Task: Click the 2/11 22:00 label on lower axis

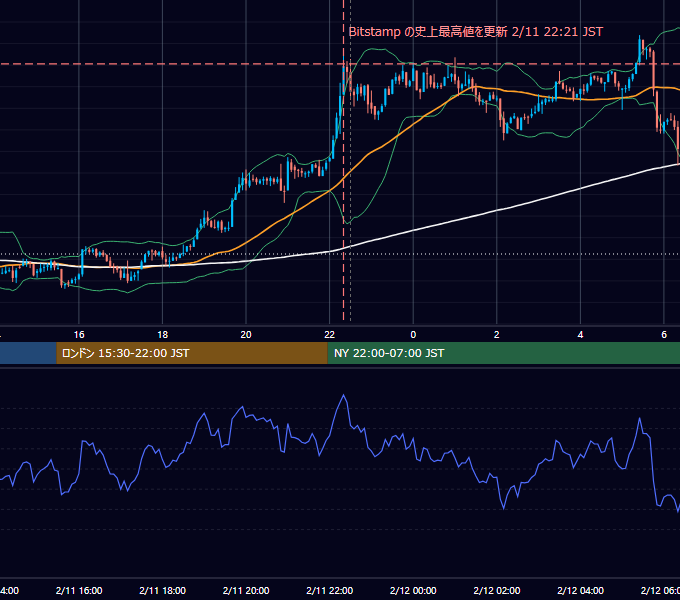Action: coord(330,590)
